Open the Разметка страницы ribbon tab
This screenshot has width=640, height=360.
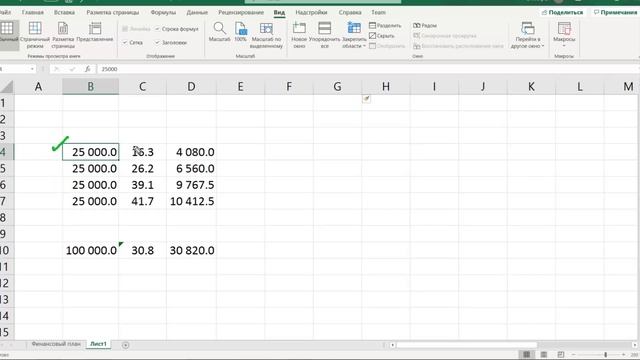click(113, 13)
